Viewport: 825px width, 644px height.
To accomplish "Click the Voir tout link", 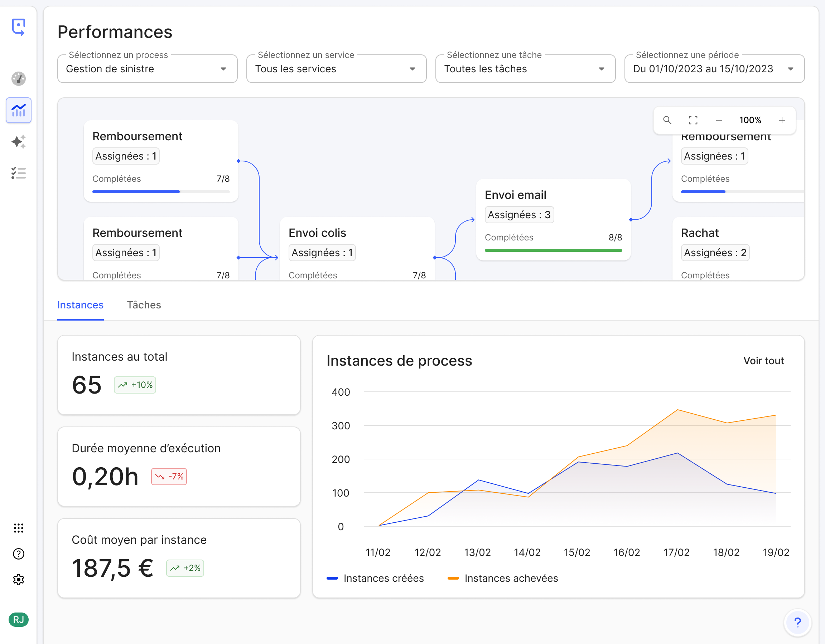I will 763,361.
